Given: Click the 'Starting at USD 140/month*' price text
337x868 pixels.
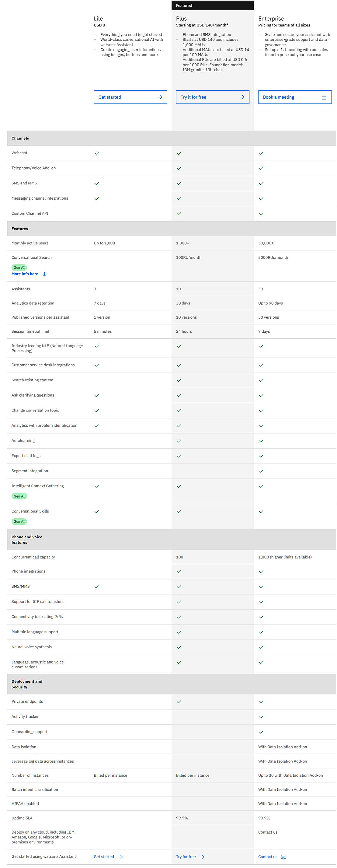Looking at the screenshot, I should point(202,25).
